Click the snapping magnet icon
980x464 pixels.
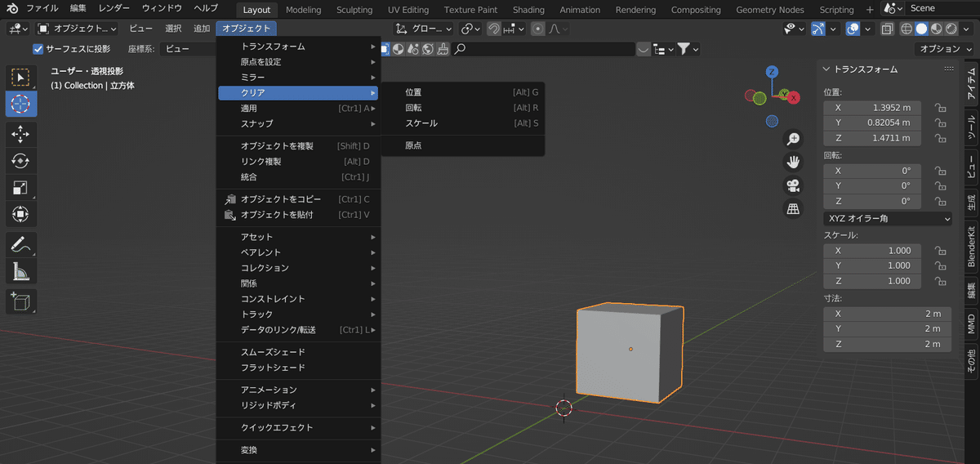[x=493, y=29]
